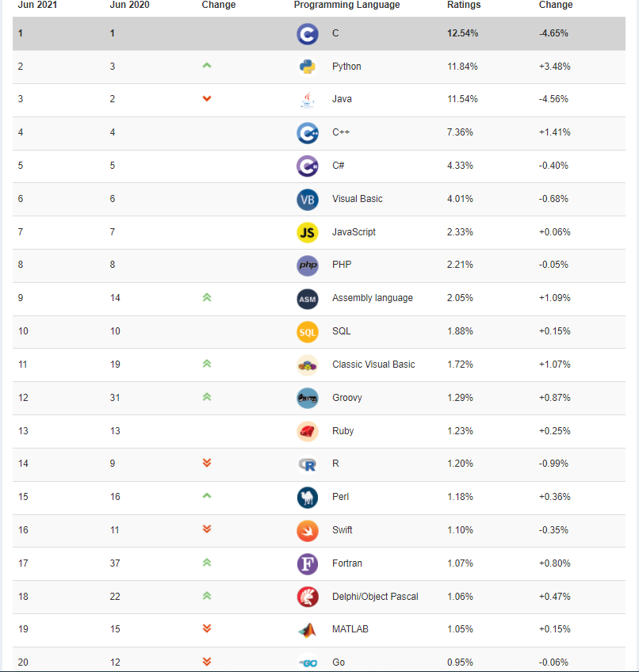Viewport: 639px width, 672px height.
Task: Click the Python logo icon
Action: point(307,67)
